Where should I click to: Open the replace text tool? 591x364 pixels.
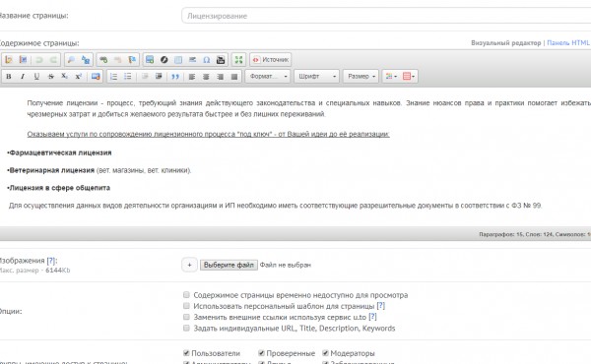(x=86, y=59)
